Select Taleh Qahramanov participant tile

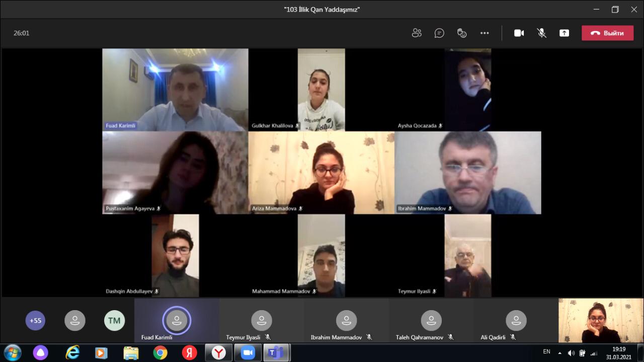431,321
